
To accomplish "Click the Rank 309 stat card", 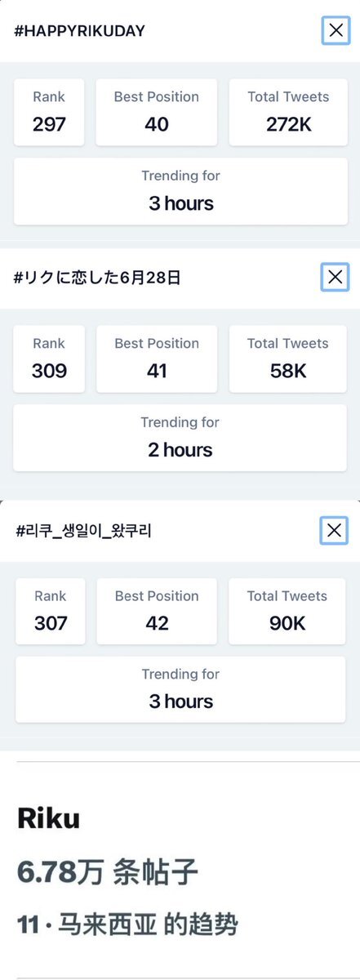I will click(49, 359).
